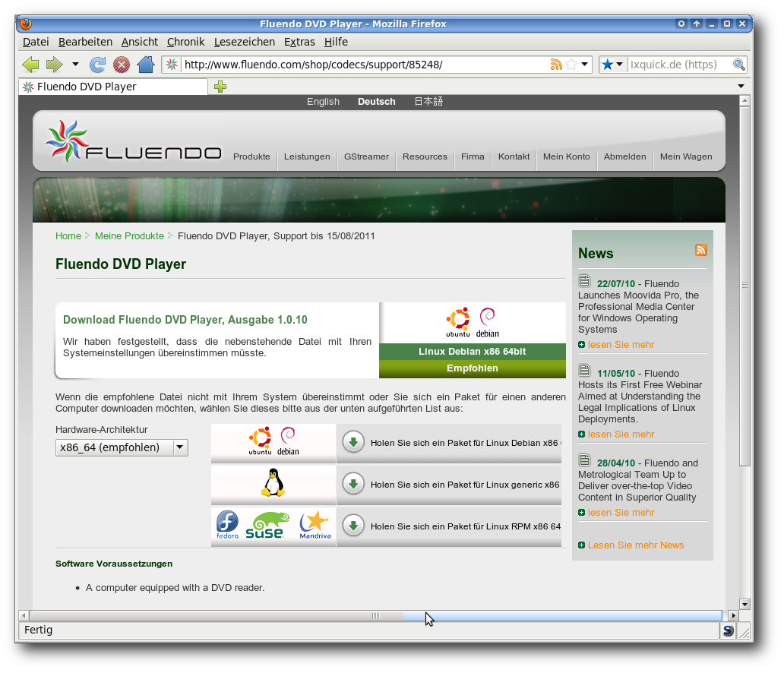Click the download arrow for Linux generic package
This screenshot has width=784, height=673.
point(353,484)
